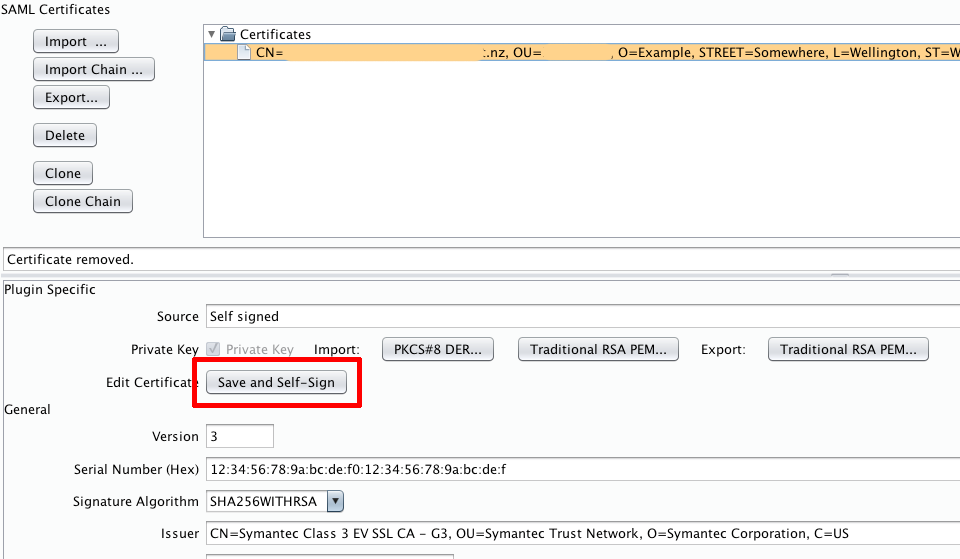The height and width of the screenshot is (559, 960).
Task: Click the Issuer text field
Action: tap(583, 533)
